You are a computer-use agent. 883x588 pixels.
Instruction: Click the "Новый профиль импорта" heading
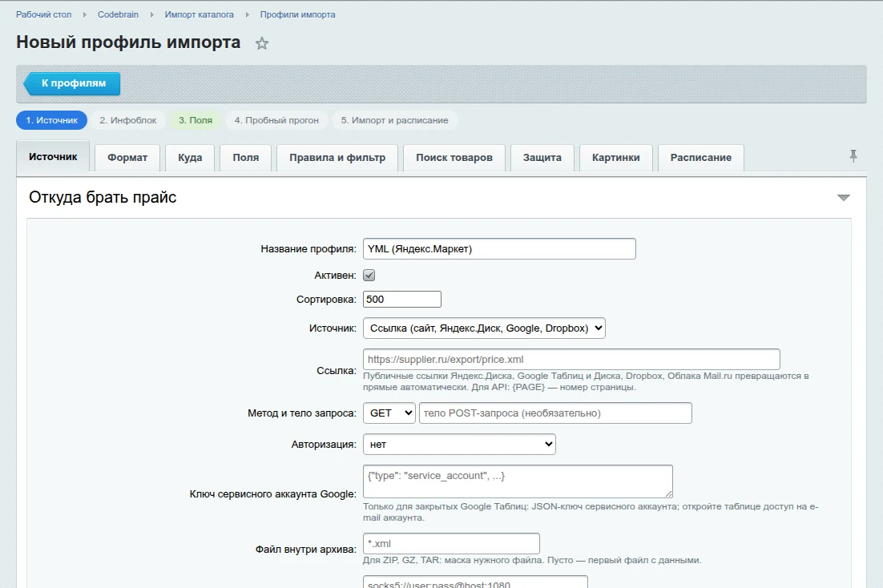[x=128, y=42]
